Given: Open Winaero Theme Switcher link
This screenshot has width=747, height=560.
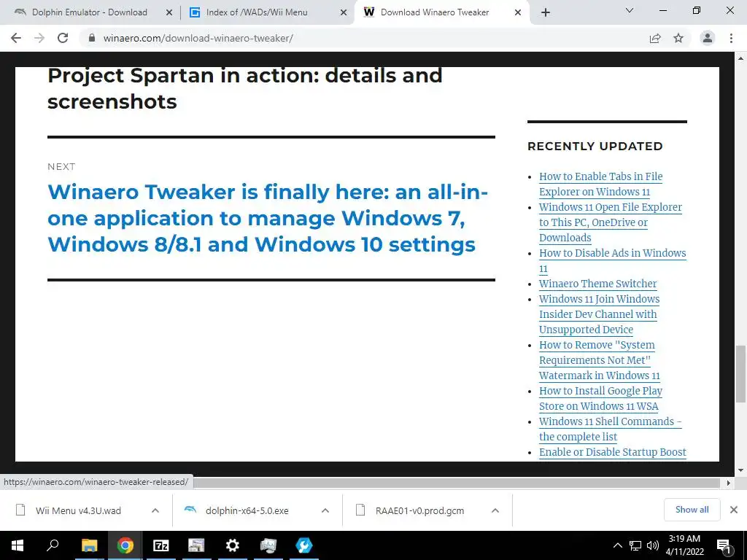Looking at the screenshot, I should 598,284.
